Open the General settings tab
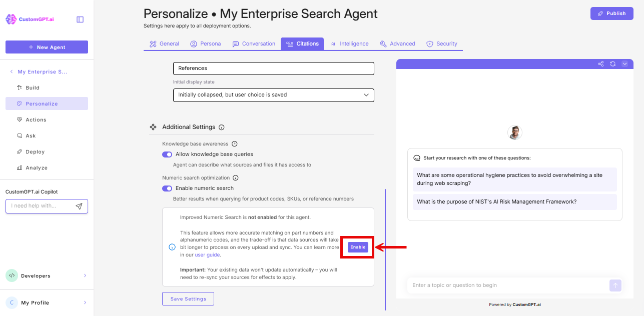 click(x=164, y=43)
